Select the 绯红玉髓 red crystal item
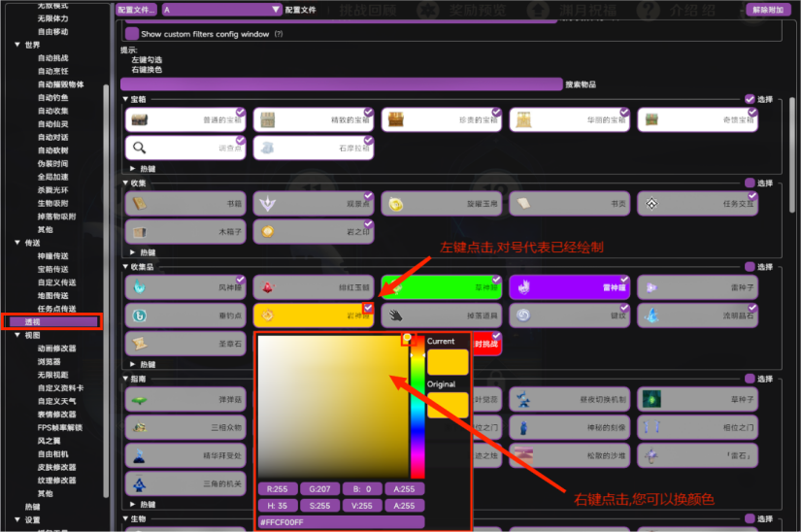Image resolution: width=801 pixels, height=532 pixels. (312, 287)
